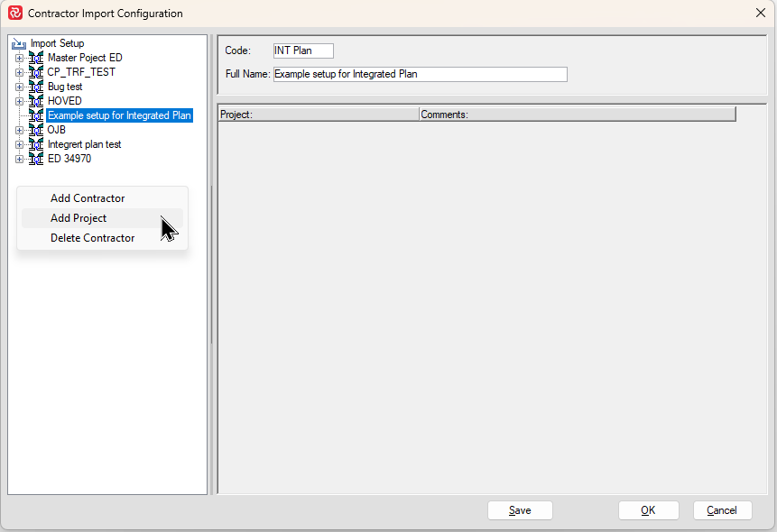777x532 pixels.
Task: Click the Import Setup root icon
Action: [19, 43]
